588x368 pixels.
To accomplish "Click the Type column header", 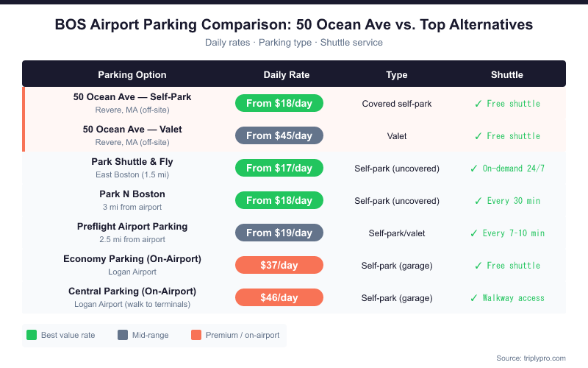I will click(x=397, y=75).
